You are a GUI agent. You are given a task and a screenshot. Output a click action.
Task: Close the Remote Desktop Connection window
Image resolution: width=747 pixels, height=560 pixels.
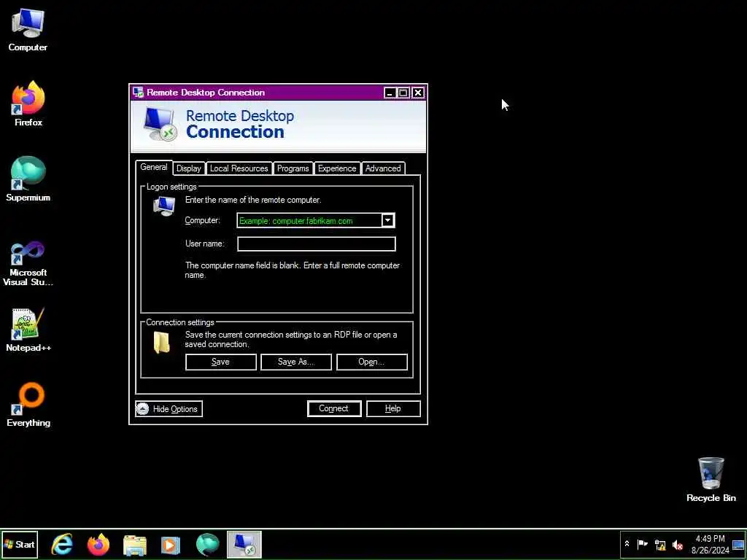[x=418, y=93]
